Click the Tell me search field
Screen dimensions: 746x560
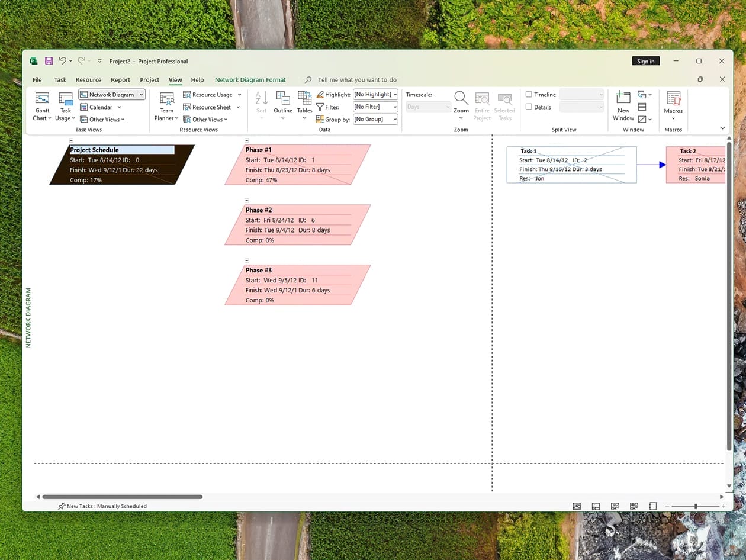pyautogui.click(x=357, y=80)
